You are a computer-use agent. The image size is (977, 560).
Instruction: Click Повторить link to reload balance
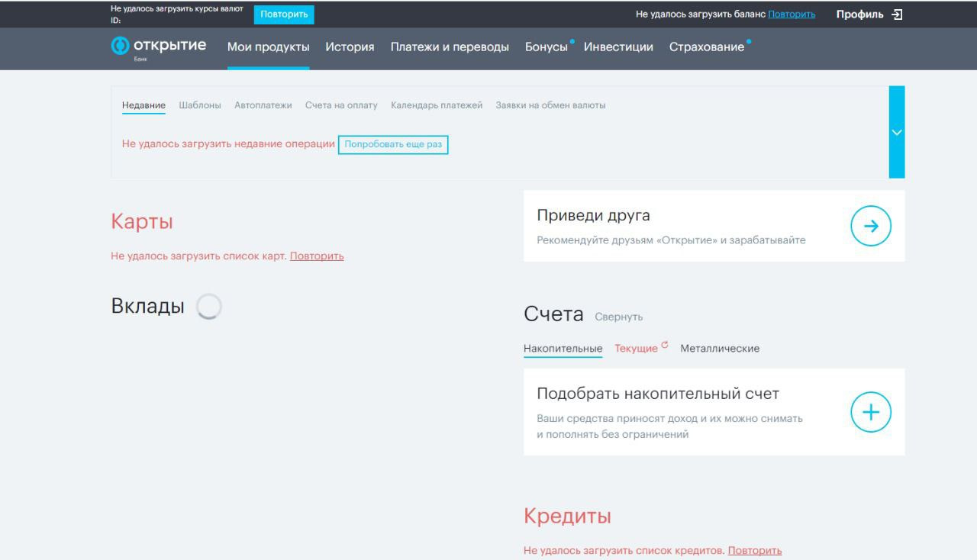point(792,14)
